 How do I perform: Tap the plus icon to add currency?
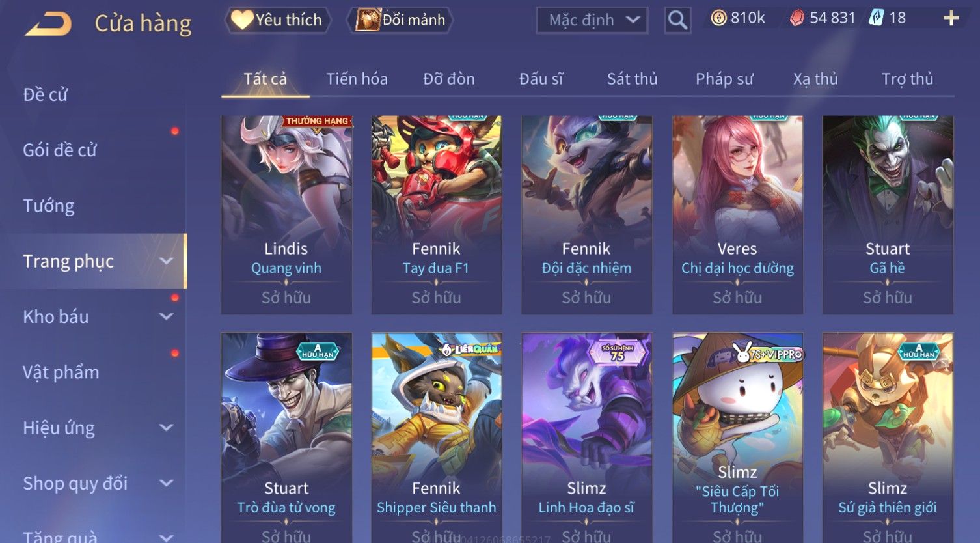coord(951,18)
